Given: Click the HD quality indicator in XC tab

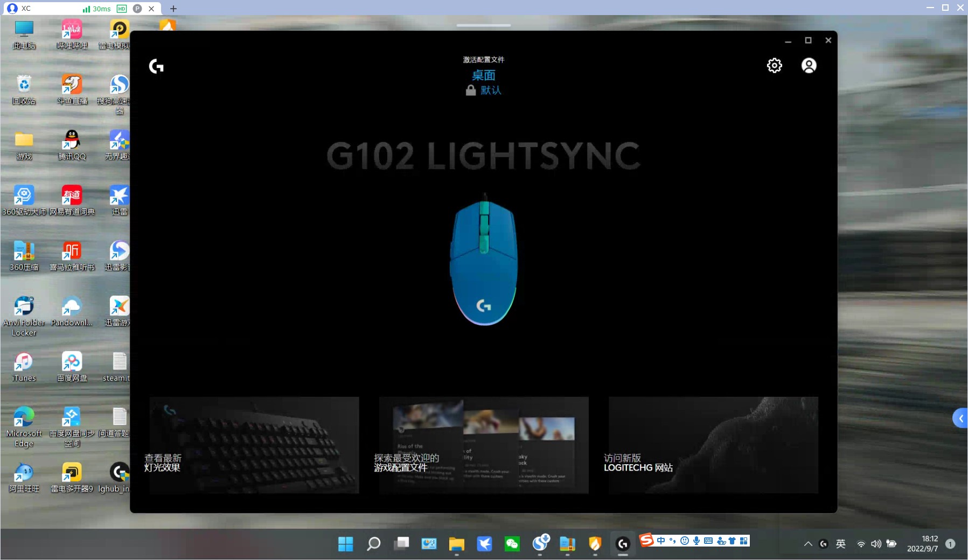Looking at the screenshot, I should pos(122,9).
